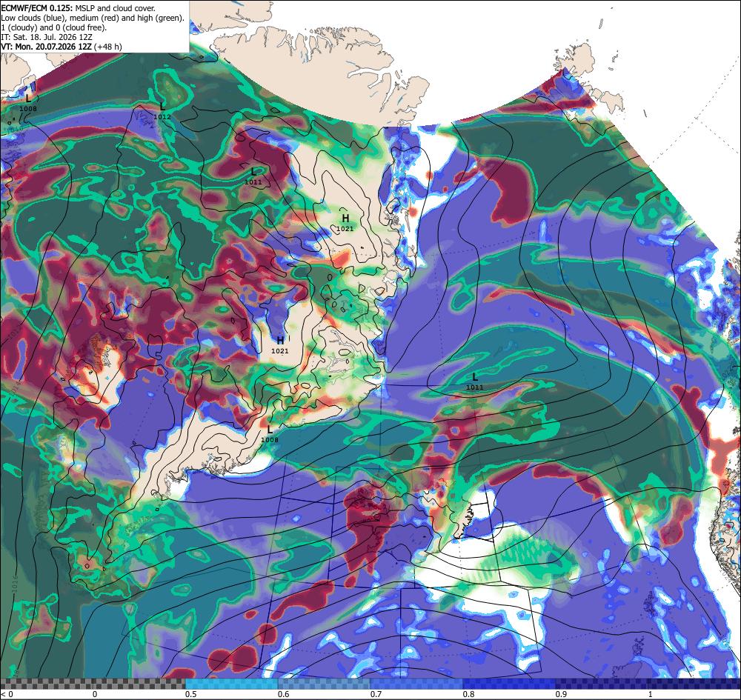Click the '0.8' color scale label

coord(468,694)
